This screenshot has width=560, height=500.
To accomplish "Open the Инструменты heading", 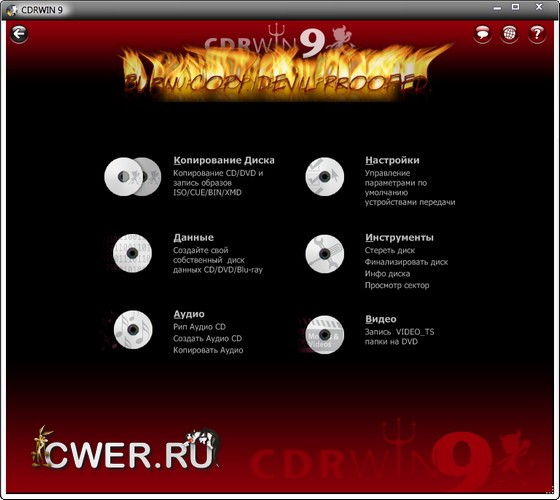I will coord(399,238).
